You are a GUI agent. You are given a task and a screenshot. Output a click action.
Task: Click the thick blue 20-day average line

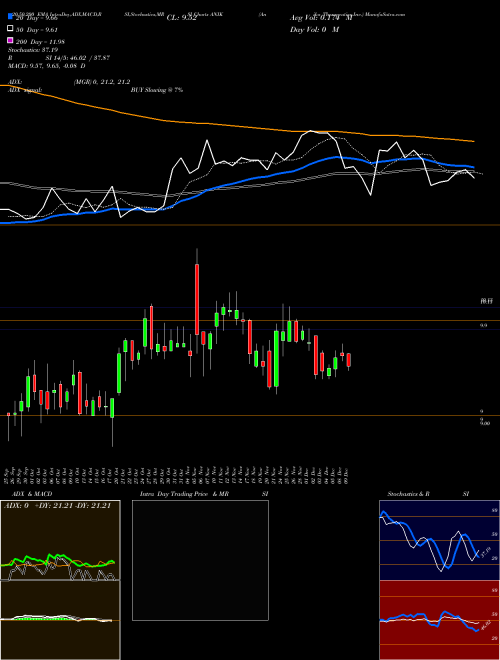coord(236,183)
